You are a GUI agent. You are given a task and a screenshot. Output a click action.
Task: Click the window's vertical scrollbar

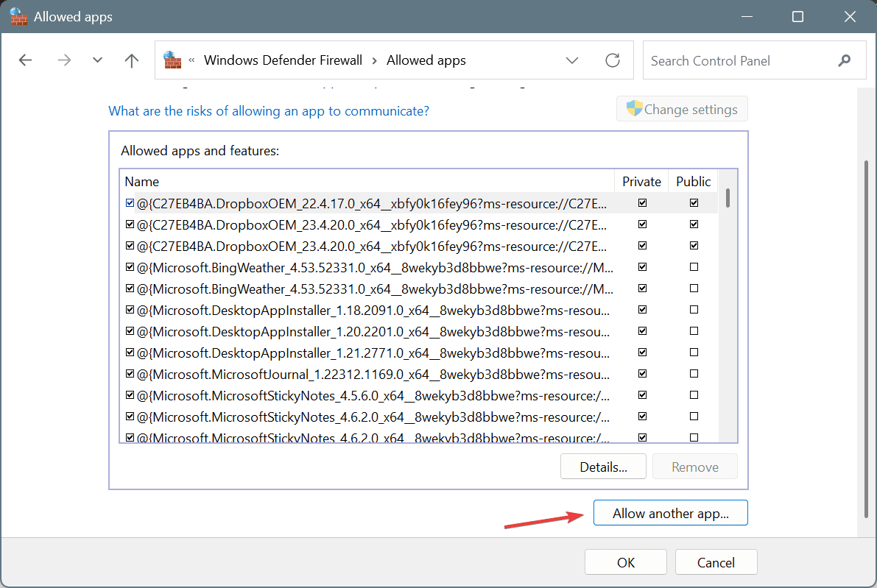click(867, 339)
